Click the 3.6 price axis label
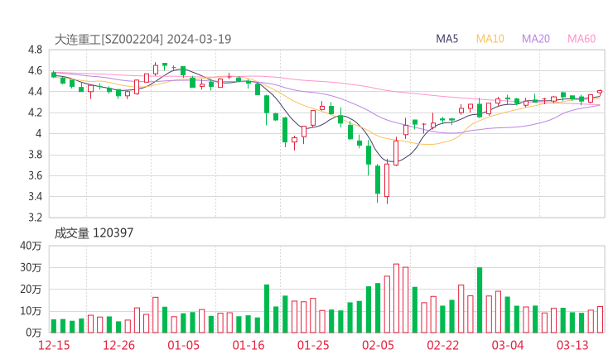613x364 pixels. coord(35,175)
